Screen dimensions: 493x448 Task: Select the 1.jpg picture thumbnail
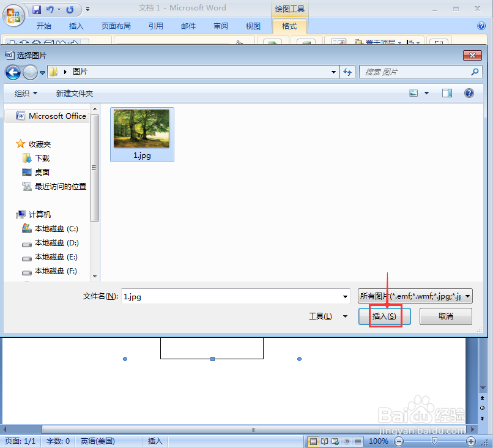tap(142, 135)
